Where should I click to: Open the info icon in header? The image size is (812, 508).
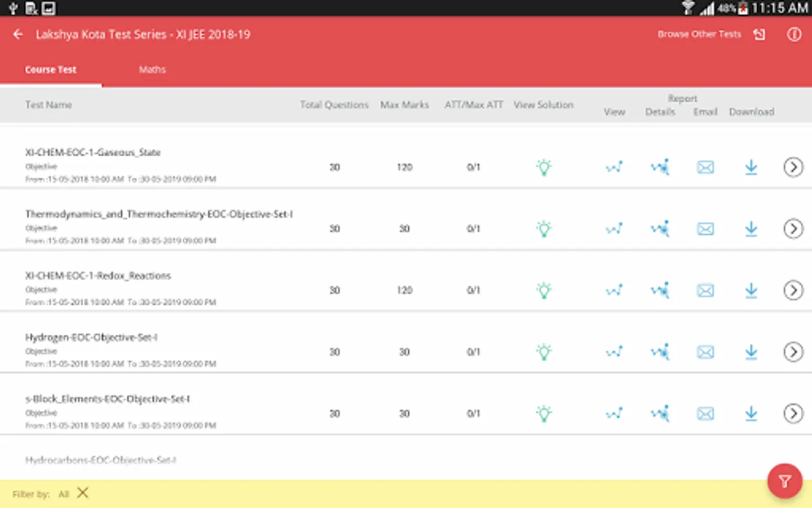point(794,34)
